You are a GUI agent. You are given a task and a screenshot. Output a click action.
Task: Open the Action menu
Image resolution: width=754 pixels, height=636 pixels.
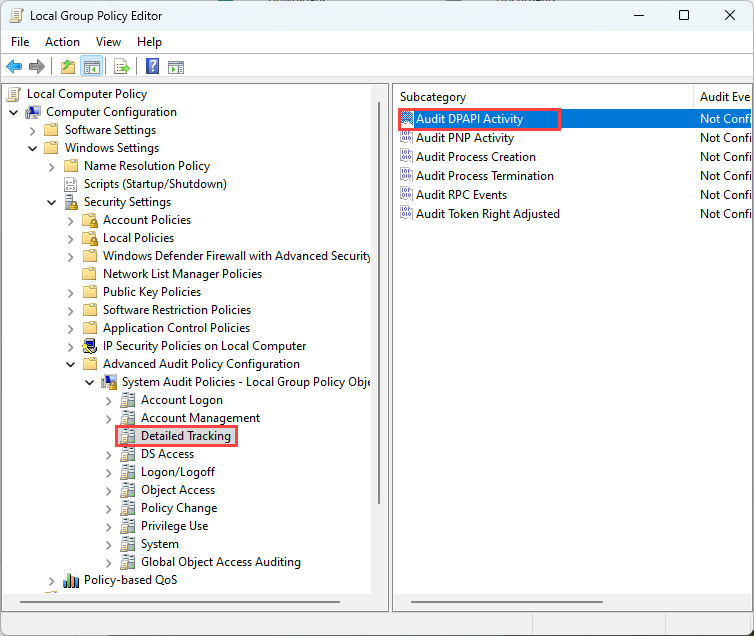click(x=62, y=42)
